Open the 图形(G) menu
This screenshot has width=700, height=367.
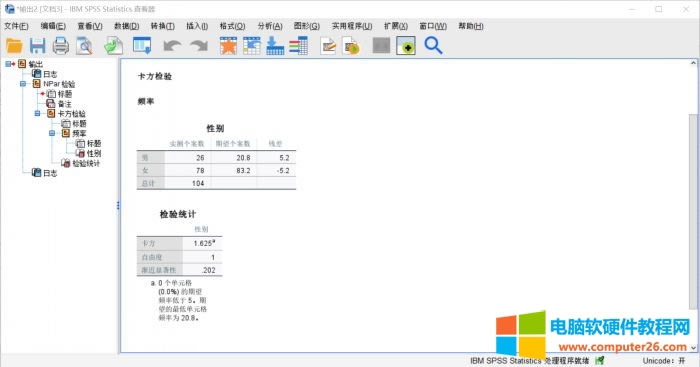[307, 26]
